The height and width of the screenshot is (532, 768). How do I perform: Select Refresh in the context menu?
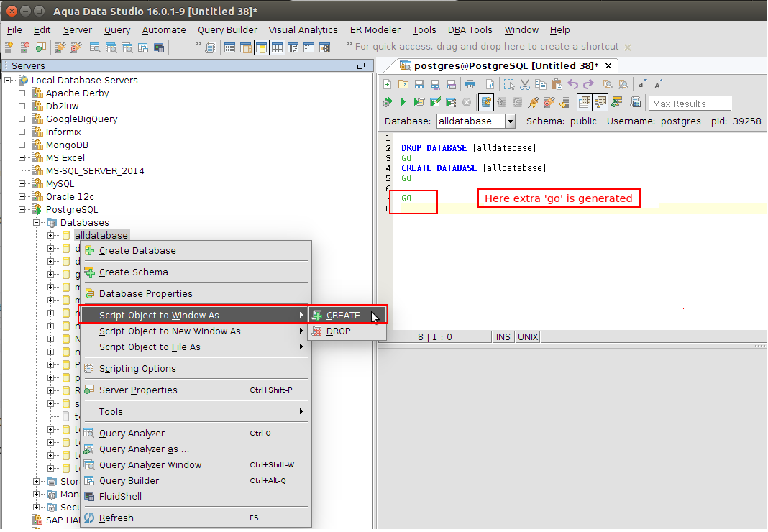[x=196, y=518]
